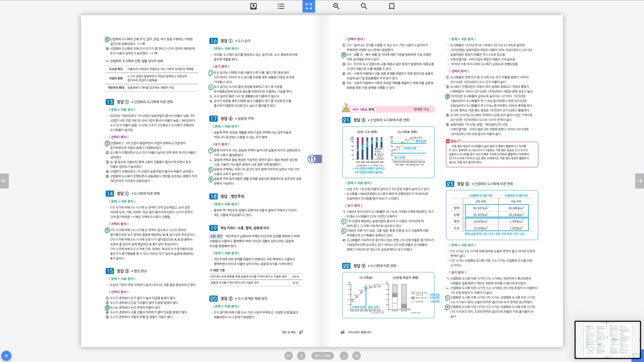644x362 pixels.
Task: Jump to the last page button
Action: pos(356,356)
